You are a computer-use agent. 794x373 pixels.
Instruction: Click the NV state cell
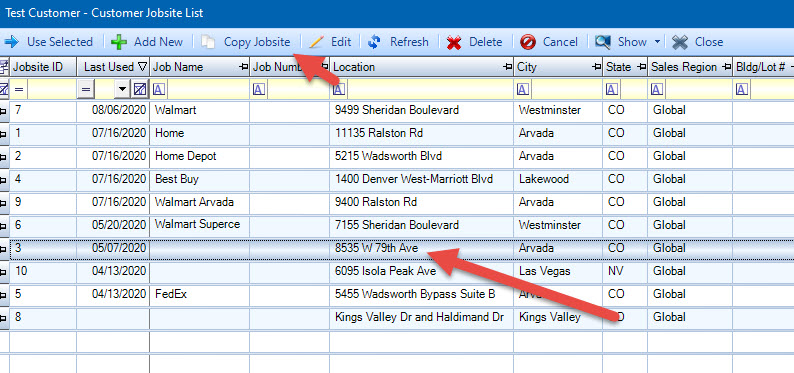point(625,271)
